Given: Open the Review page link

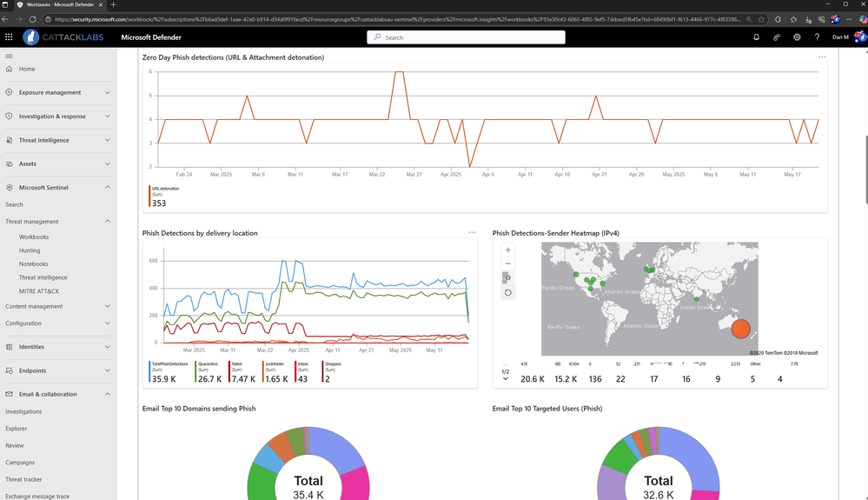Looking at the screenshot, I should (x=15, y=446).
